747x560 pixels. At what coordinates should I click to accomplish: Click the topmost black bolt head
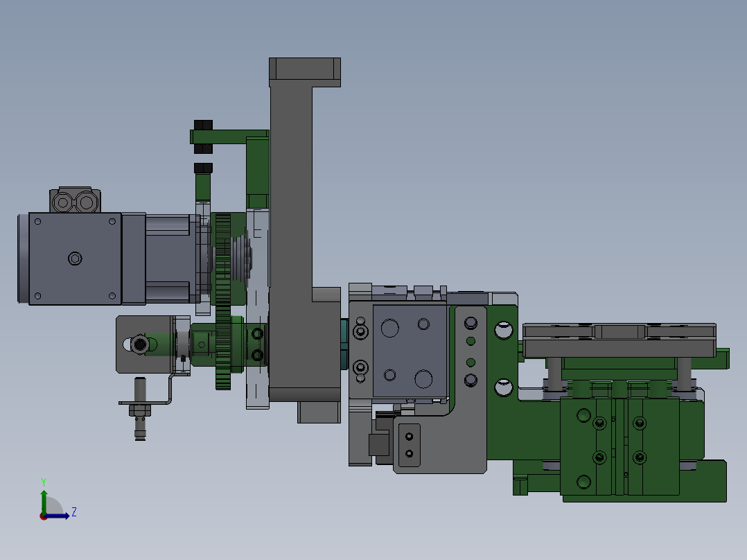[202, 125]
